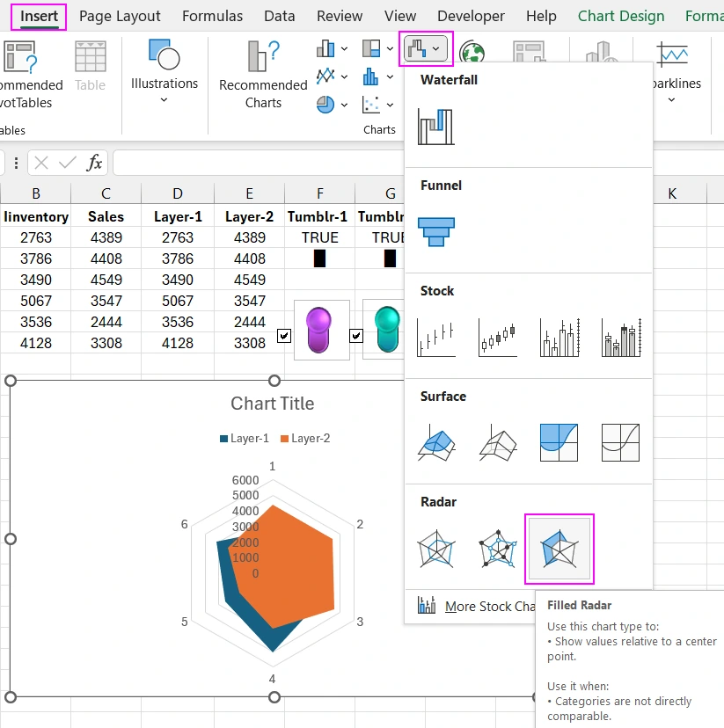Choose the first High-Low-Close stock chart icon

pyautogui.click(x=435, y=337)
